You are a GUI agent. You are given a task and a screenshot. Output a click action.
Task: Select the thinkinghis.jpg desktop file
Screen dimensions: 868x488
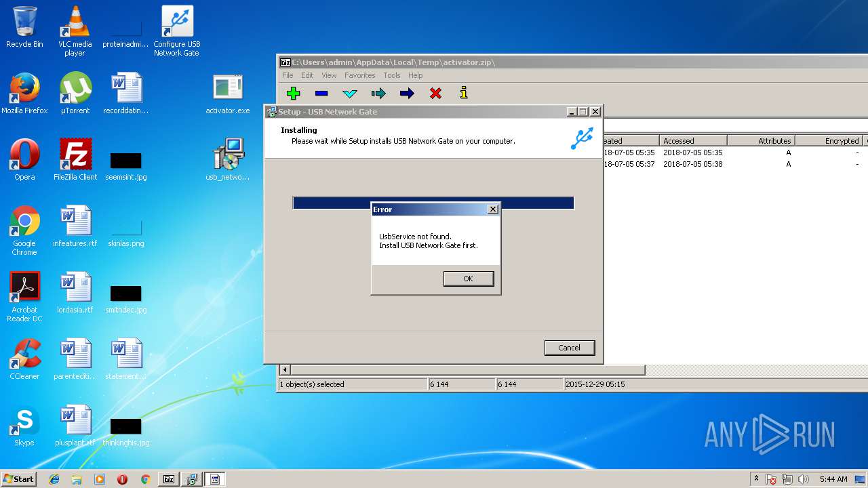126,430
